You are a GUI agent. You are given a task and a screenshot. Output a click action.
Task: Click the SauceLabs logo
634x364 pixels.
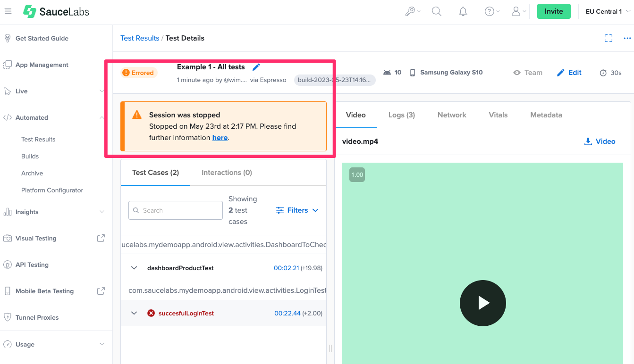[56, 11]
